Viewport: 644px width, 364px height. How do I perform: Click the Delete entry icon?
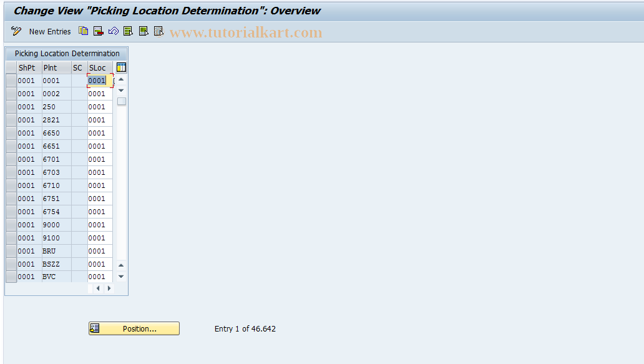pos(99,31)
